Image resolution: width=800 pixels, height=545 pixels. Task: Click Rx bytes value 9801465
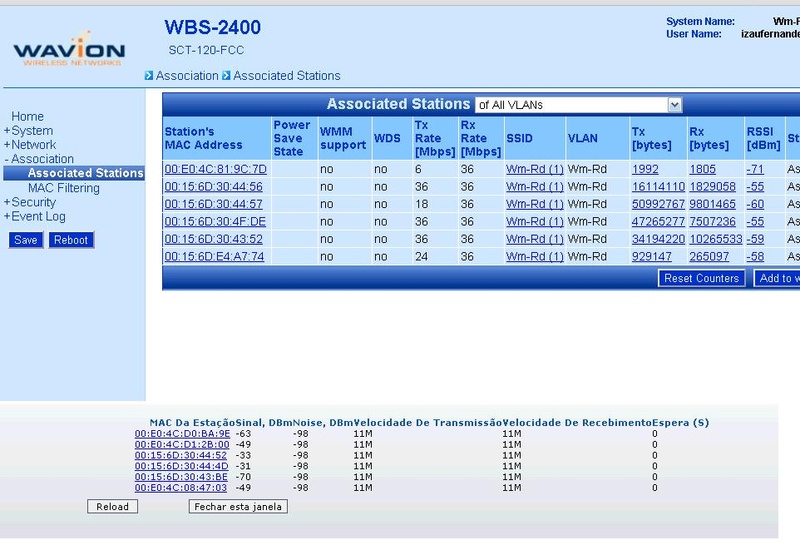click(713, 204)
